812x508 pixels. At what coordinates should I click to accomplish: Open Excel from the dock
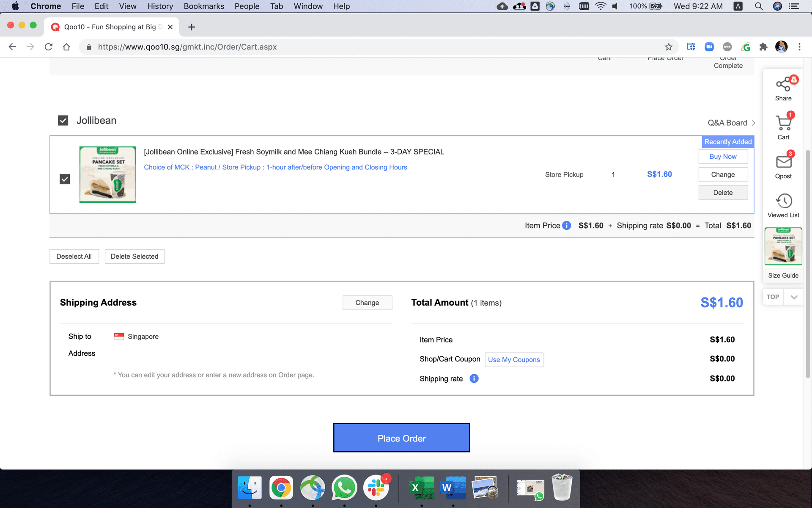tap(422, 488)
